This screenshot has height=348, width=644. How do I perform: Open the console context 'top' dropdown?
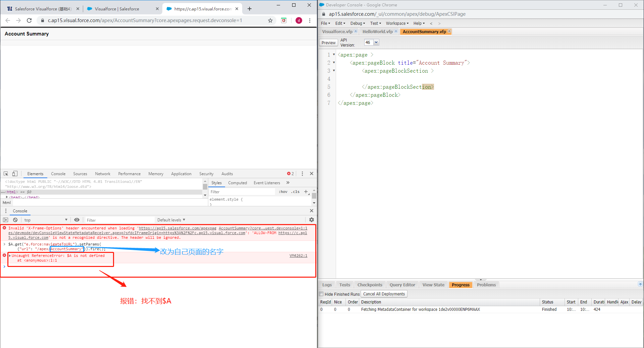click(46, 220)
